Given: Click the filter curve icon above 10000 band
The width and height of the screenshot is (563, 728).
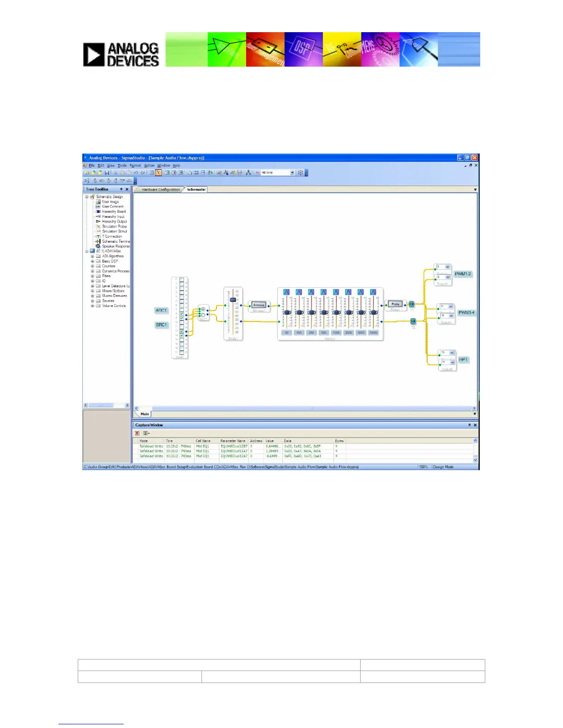Looking at the screenshot, I should [373, 292].
